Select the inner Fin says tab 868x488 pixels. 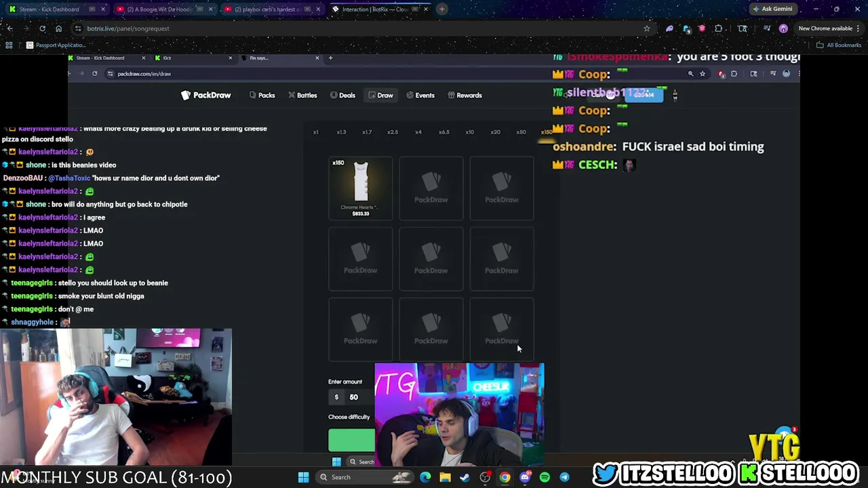[x=279, y=58]
